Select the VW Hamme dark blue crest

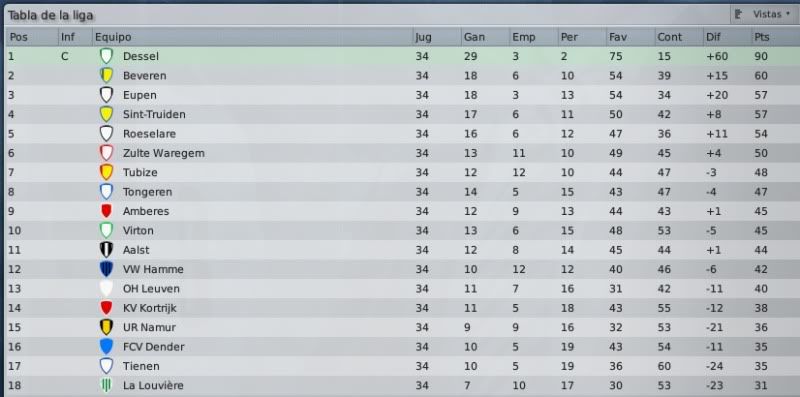(106, 269)
